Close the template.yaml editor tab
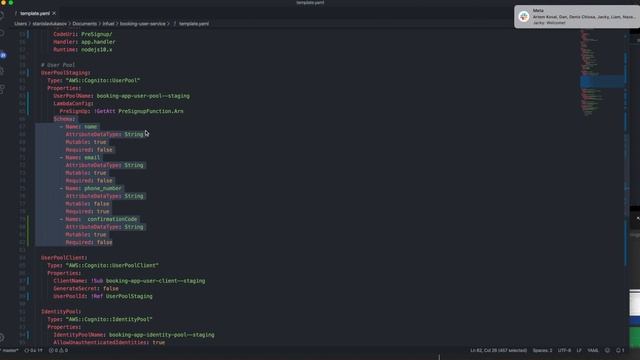The width and height of the screenshot is (640, 360). pos(54,13)
